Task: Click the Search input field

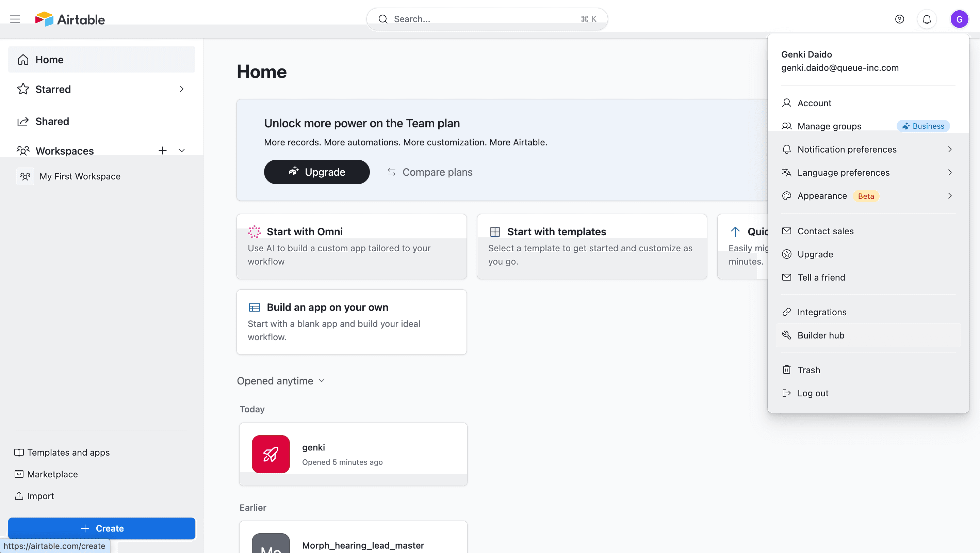Action: point(487,19)
